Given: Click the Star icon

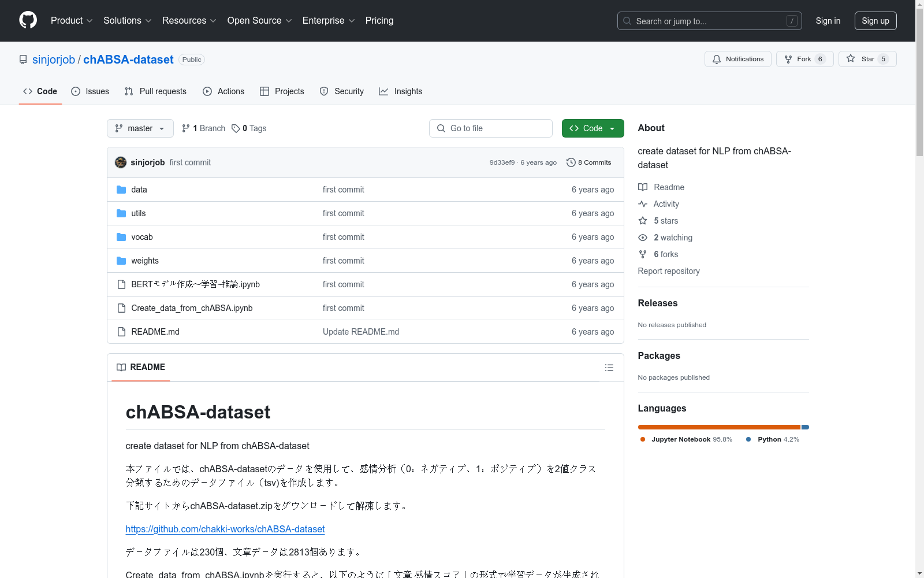Looking at the screenshot, I should point(851,58).
